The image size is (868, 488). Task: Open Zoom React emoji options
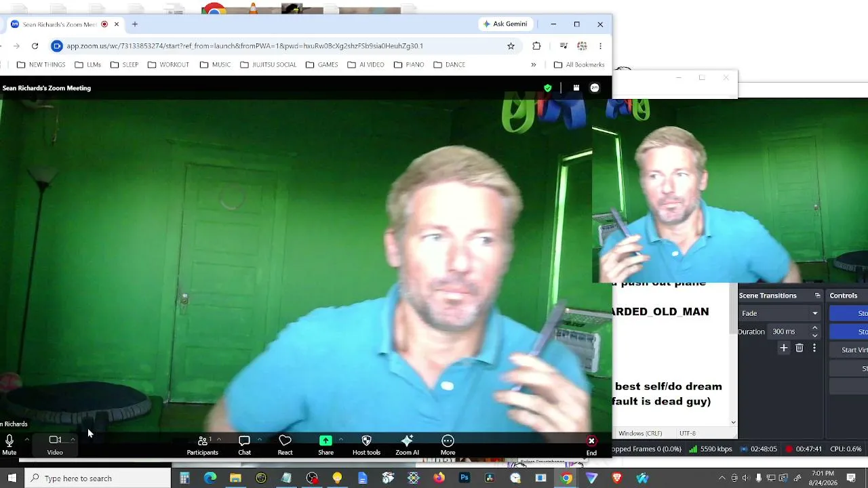click(285, 445)
